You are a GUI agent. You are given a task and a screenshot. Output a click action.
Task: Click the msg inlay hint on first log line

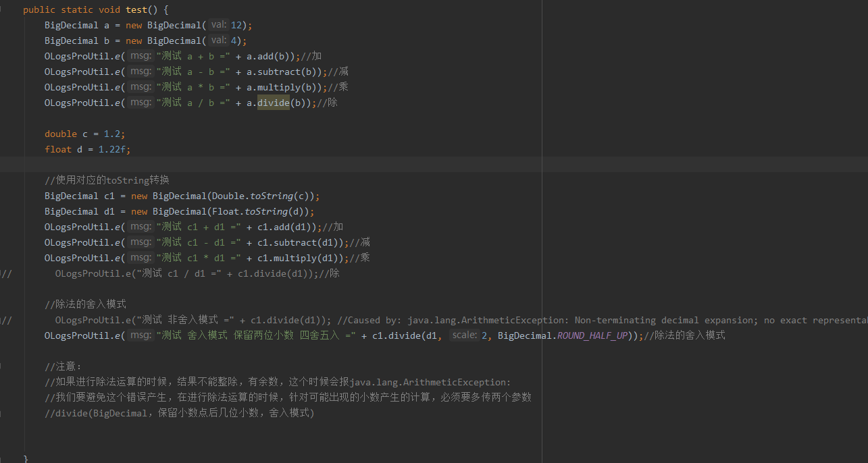coord(140,55)
